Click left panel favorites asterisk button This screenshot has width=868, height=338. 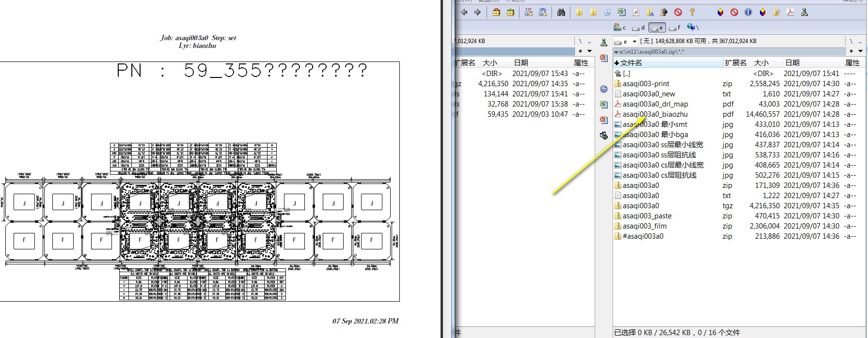pos(580,51)
